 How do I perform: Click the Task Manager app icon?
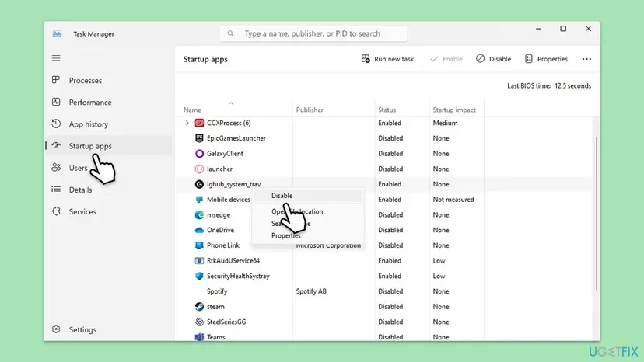tap(57, 33)
